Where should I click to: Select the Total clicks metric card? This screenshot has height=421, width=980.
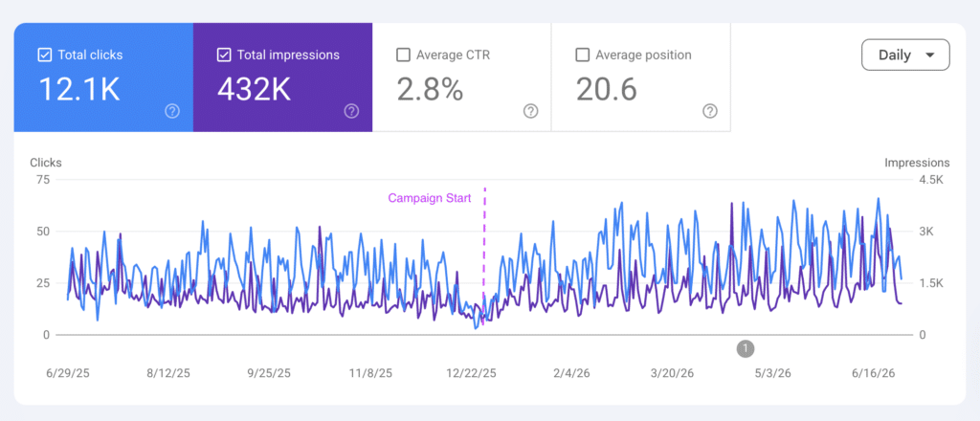click(x=103, y=78)
